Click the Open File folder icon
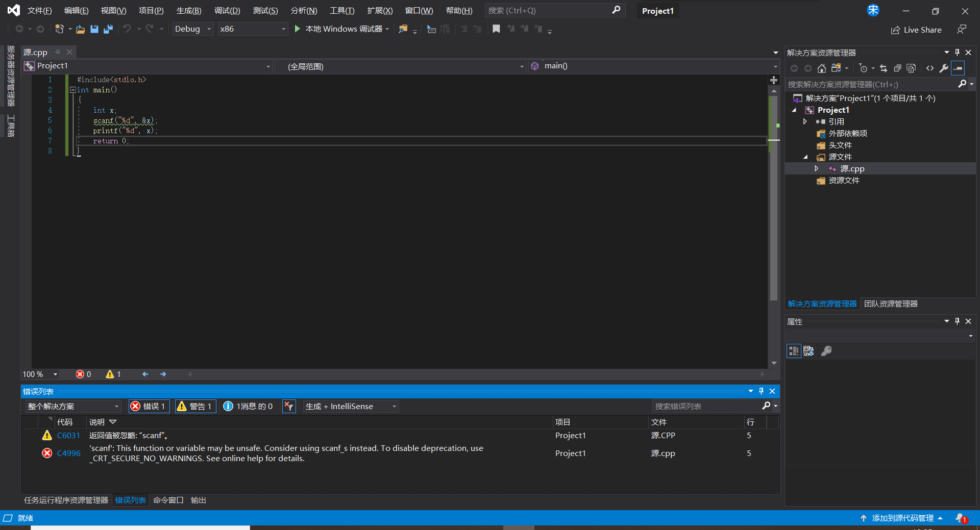 [x=80, y=29]
